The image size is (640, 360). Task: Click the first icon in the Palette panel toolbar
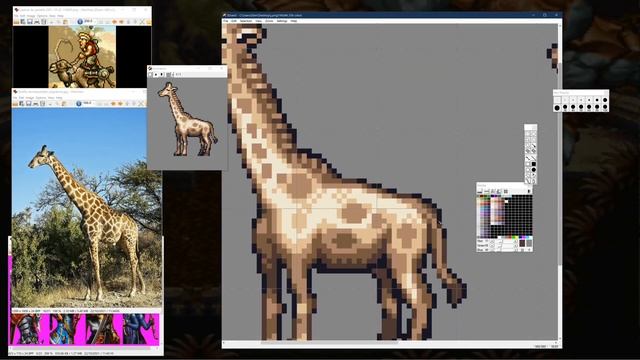[x=480, y=191]
